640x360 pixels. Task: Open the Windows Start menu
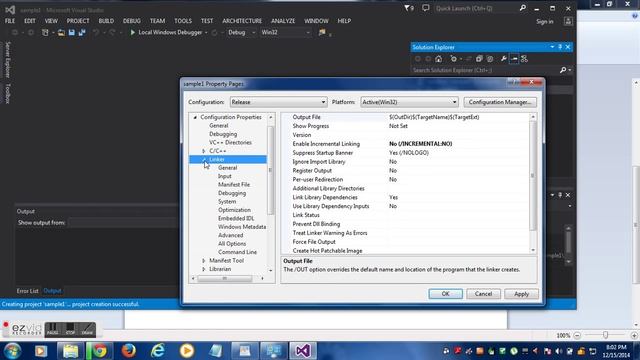pyautogui.click(x=12, y=351)
